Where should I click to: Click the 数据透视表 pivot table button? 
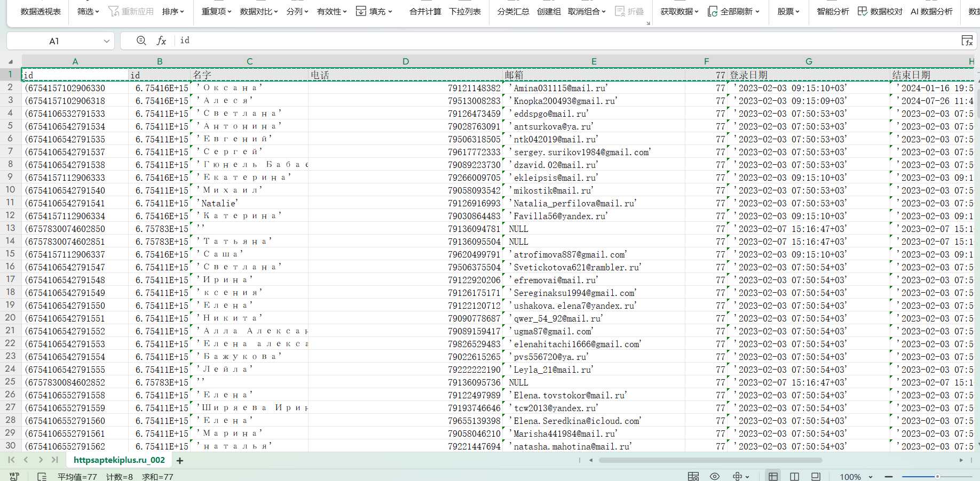[x=41, y=11]
